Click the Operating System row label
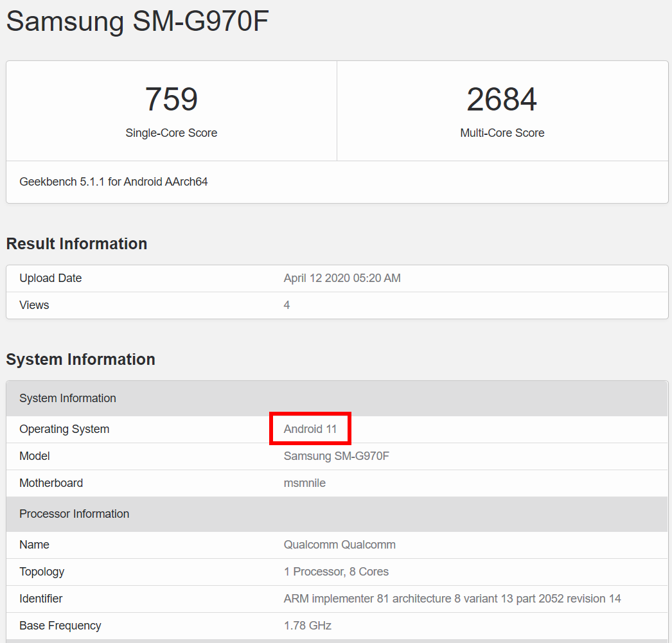 (64, 429)
